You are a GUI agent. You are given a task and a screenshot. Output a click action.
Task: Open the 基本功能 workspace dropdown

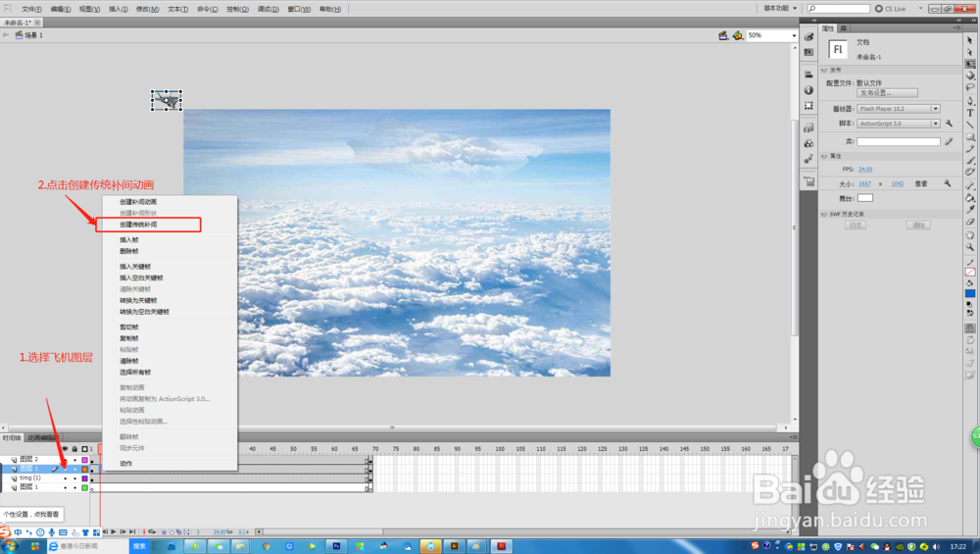780,9
